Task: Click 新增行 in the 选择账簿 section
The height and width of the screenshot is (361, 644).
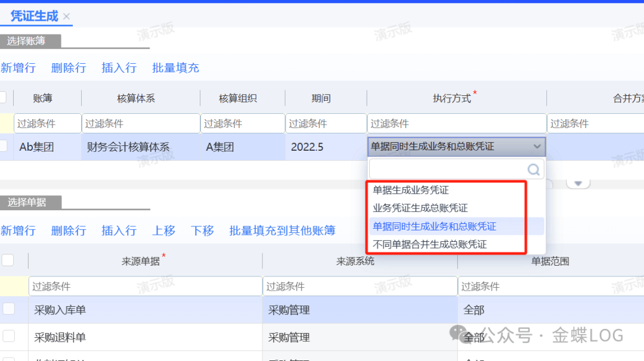Action: 18,68
